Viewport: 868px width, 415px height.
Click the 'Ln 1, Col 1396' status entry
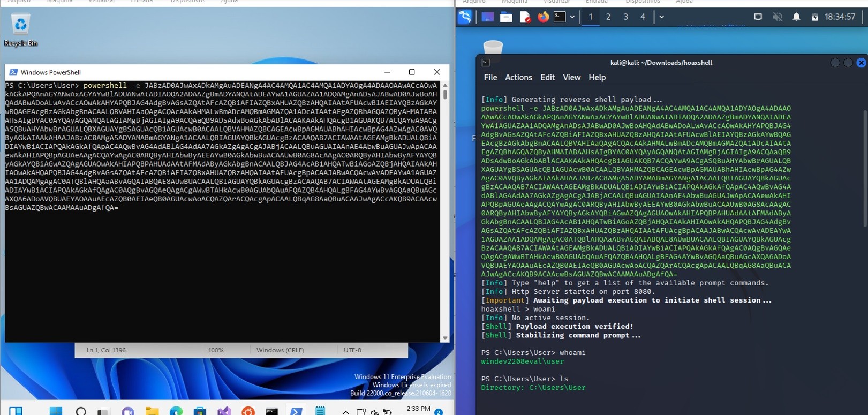click(x=106, y=350)
